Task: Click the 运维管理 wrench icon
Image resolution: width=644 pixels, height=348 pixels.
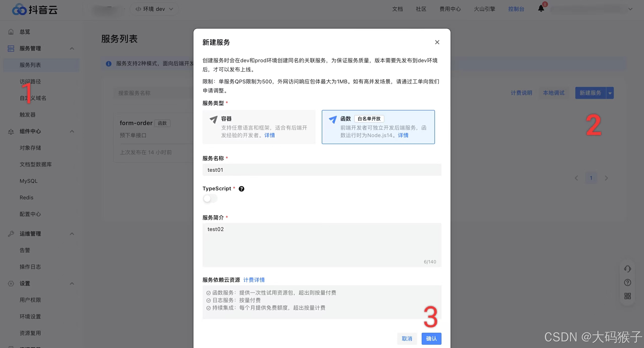Action: tap(11, 234)
